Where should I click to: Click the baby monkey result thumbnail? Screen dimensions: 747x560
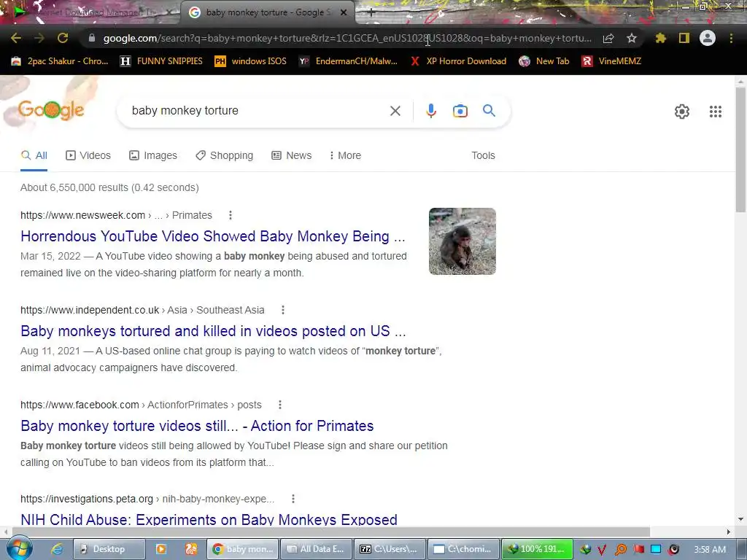click(x=462, y=241)
